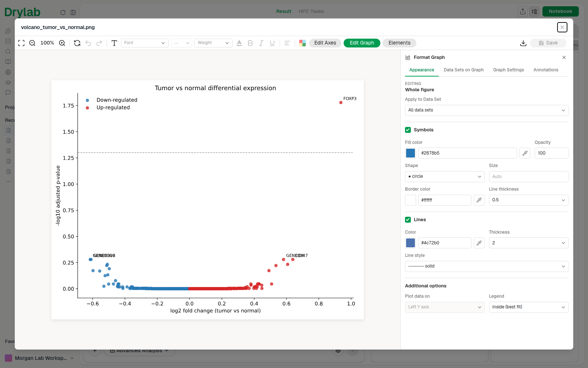
Task: Click the fit-to-screen icon in the toolbar
Action: (x=21, y=43)
